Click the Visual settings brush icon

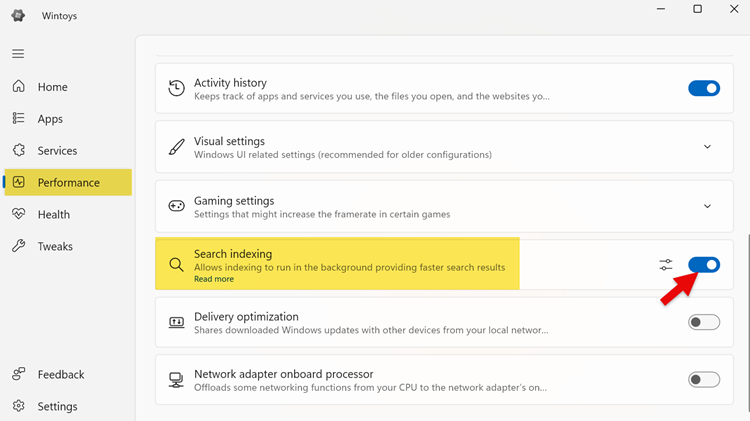pyautogui.click(x=176, y=147)
